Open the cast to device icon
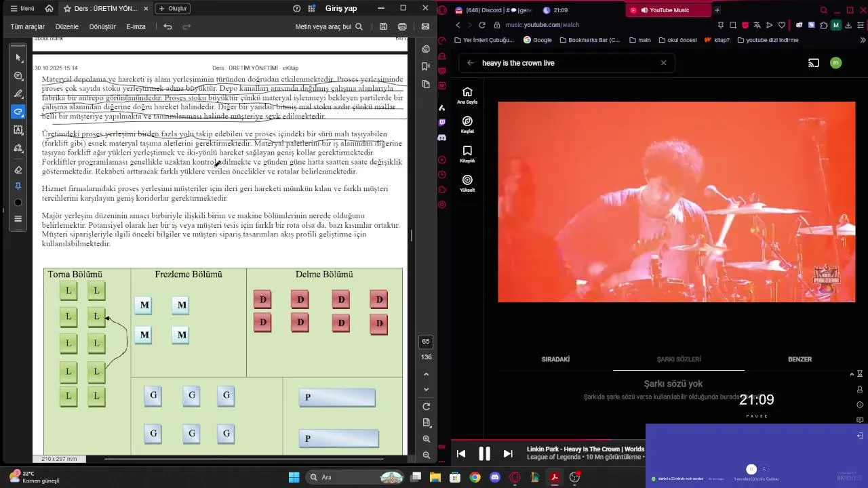The height and width of the screenshot is (488, 868). (814, 63)
